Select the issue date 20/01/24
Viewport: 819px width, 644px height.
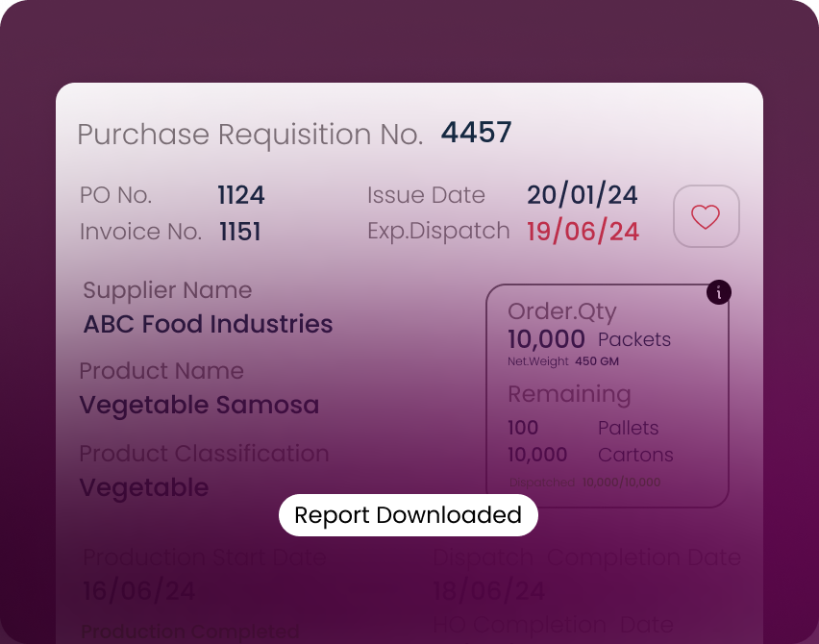582,195
